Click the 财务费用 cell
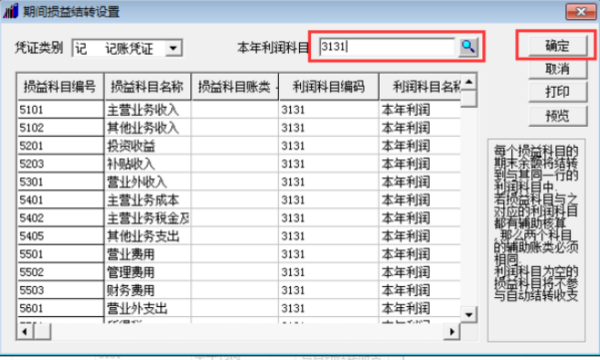Screen dimensions: 600x360 148,290
